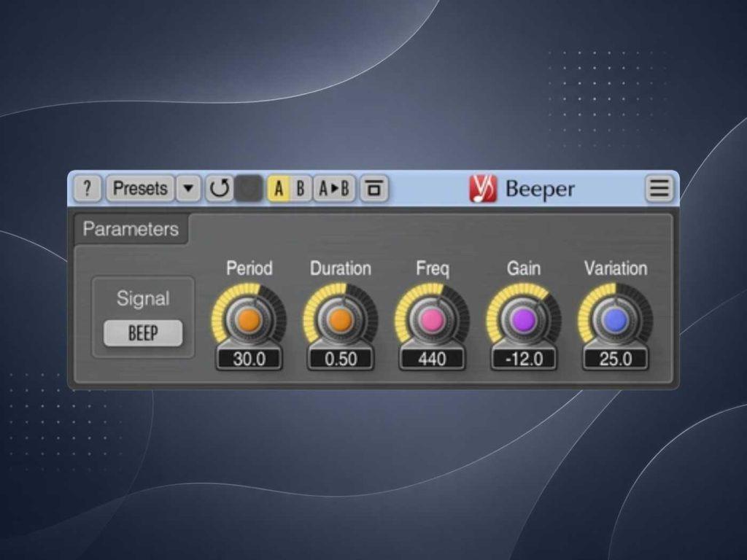Image resolution: width=747 pixels, height=560 pixels.
Task: Open the Presets menu
Action: tap(140, 189)
